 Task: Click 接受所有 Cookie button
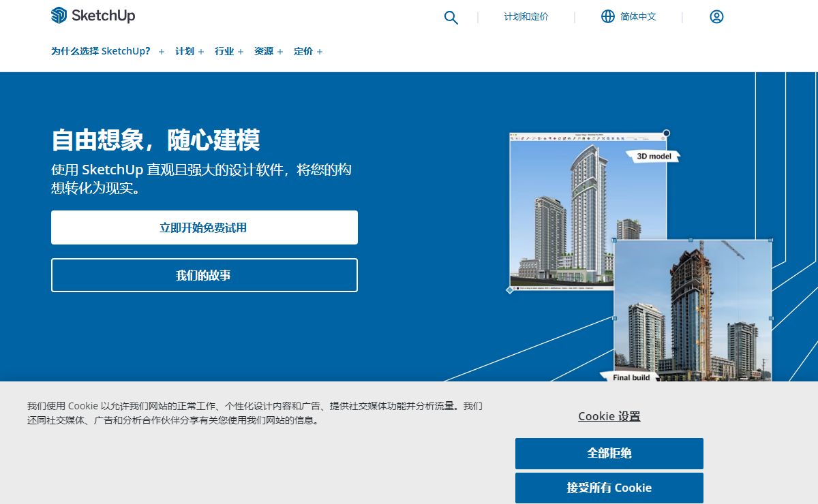[x=609, y=488]
